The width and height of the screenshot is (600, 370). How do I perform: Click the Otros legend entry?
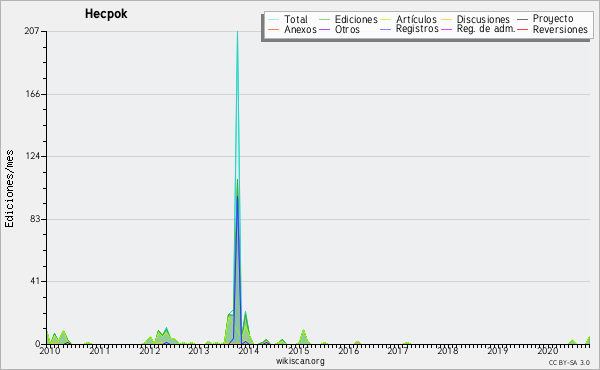coord(339,29)
